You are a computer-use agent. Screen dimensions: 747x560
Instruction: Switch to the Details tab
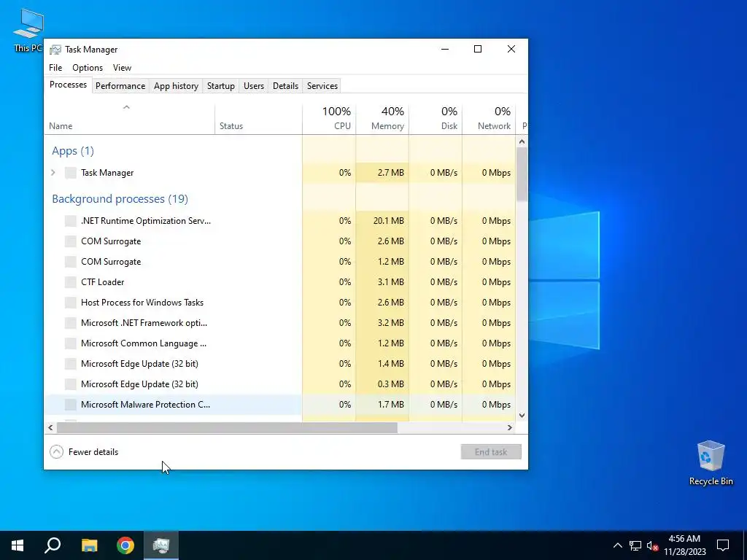click(285, 86)
